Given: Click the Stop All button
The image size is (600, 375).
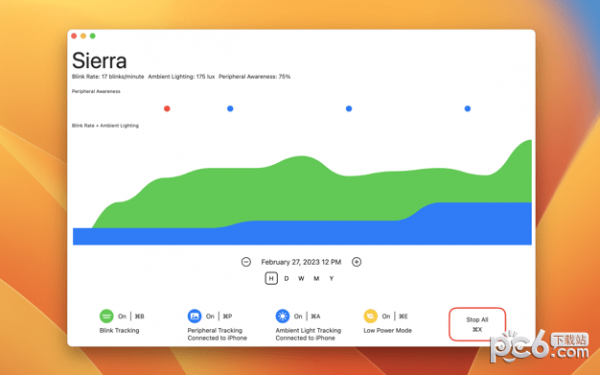Looking at the screenshot, I should [477, 324].
